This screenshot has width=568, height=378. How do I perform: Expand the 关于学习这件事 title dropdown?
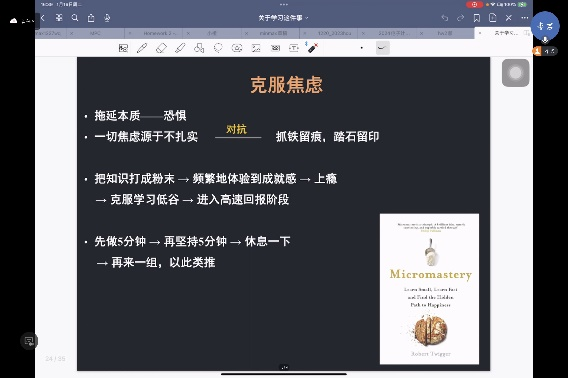[x=283, y=18]
